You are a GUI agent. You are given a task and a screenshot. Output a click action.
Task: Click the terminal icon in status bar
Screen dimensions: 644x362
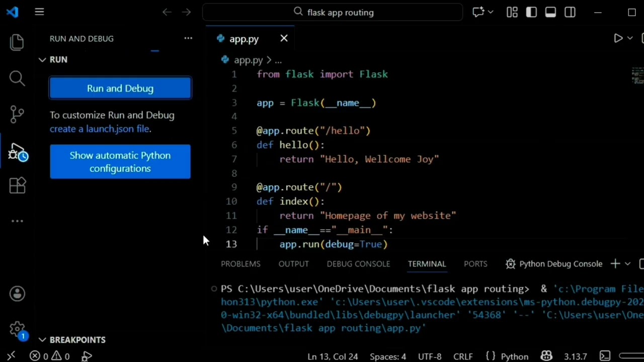click(605, 356)
